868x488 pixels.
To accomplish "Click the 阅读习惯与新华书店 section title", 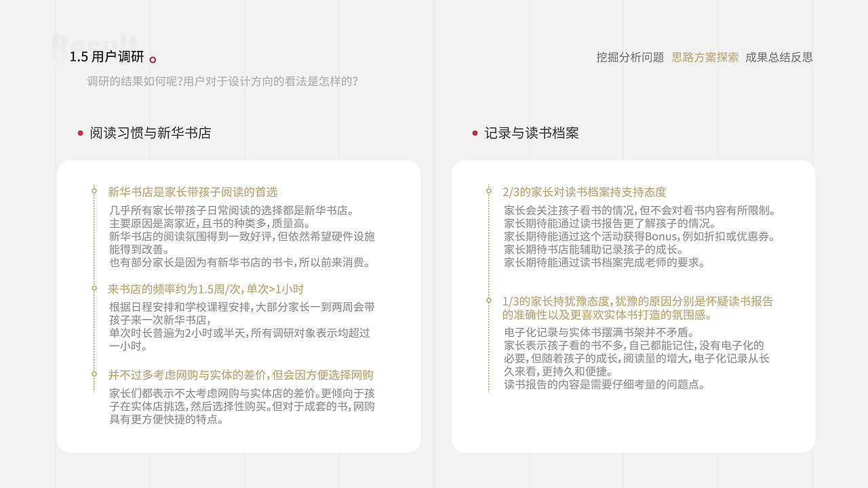I will point(151,133).
